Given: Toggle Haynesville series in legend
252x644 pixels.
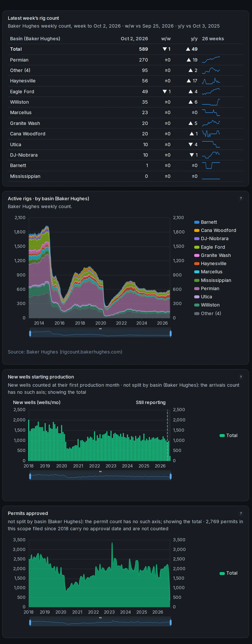Looking at the screenshot, I should pyautogui.click(x=210, y=263).
